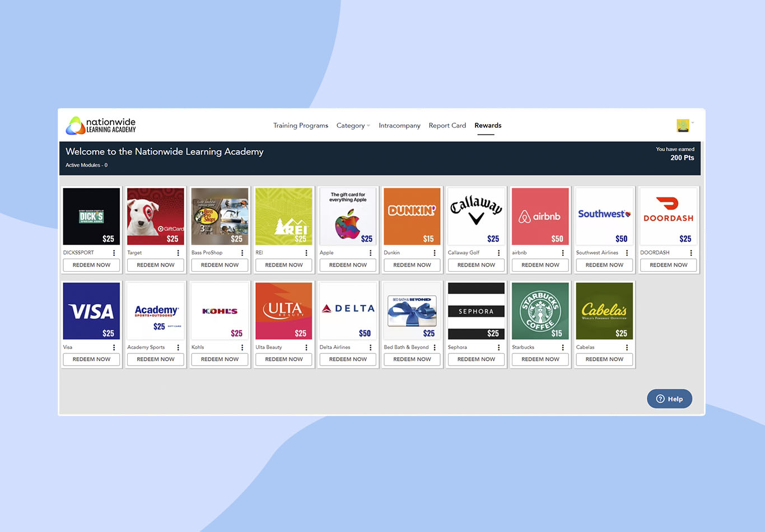Image resolution: width=765 pixels, height=532 pixels.
Task: Open the Delta Airlines card options menu
Action: 370,348
